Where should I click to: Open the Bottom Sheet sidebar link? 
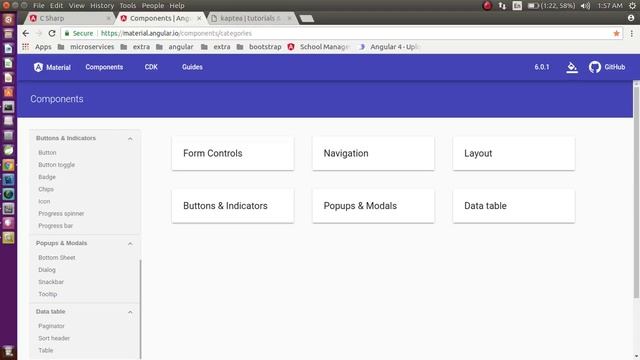tap(57, 258)
